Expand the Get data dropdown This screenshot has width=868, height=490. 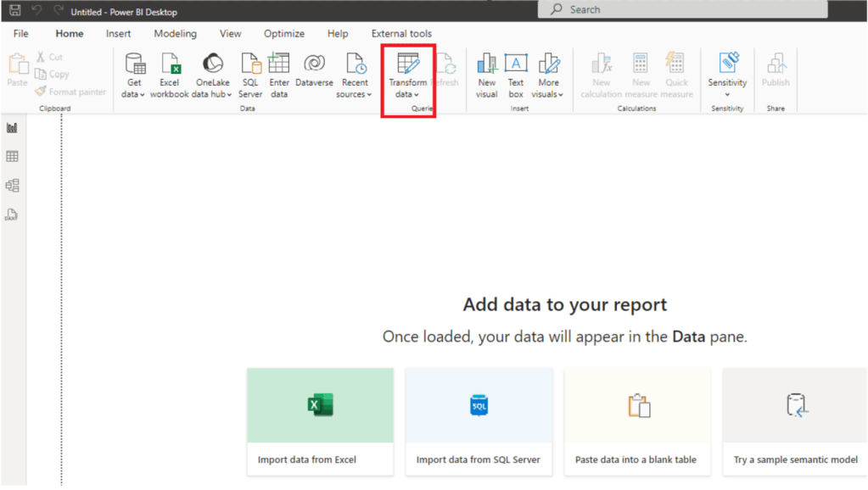134,94
